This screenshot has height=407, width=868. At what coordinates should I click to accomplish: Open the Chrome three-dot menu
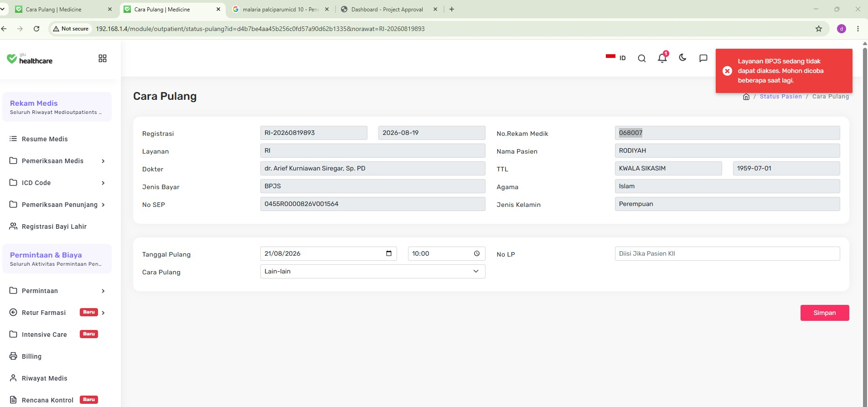click(x=858, y=29)
